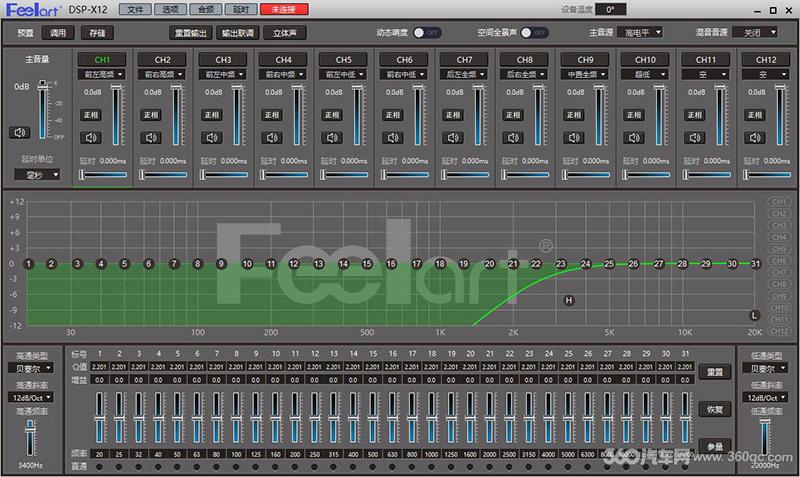This screenshot has height=477, width=800.
Task: Mute CH6 with its speaker icon
Action: (393, 138)
